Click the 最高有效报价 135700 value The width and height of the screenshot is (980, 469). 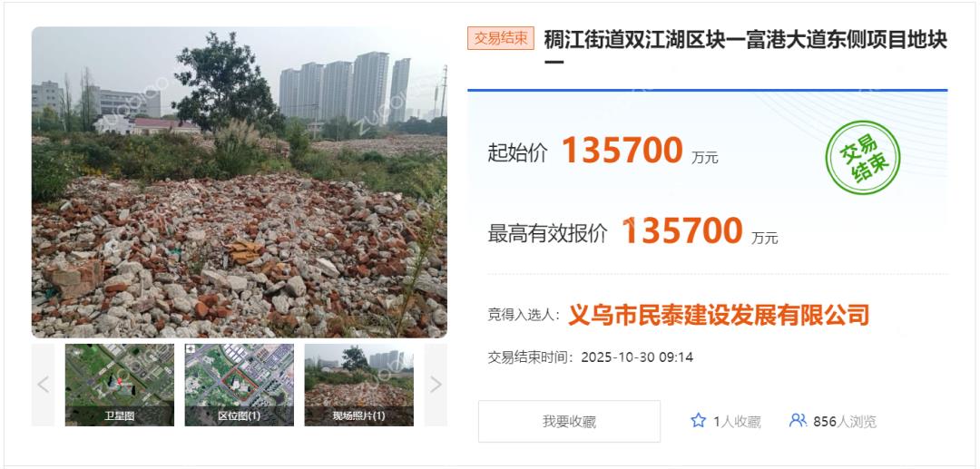(x=681, y=230)
